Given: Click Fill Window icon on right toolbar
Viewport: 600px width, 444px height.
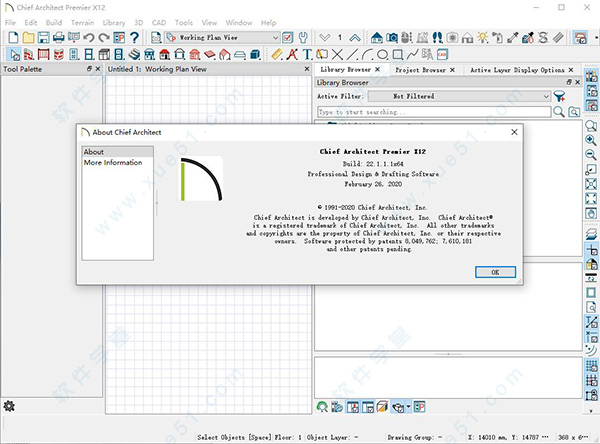Looking at the screenshot, I should 591,199.
